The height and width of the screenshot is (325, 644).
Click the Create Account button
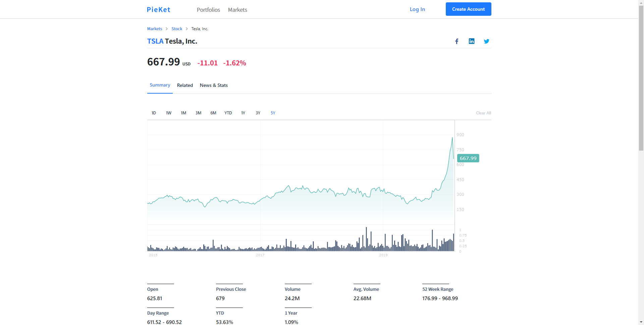[x=468, y=9]
